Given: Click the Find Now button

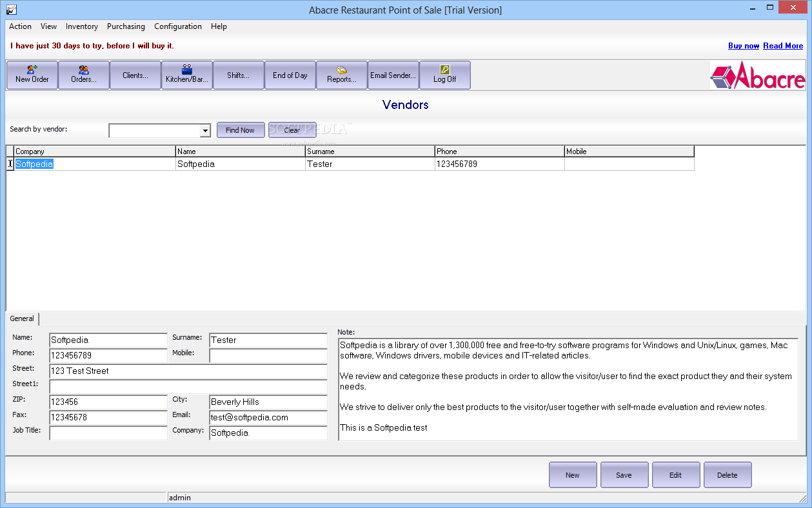Looking at the screenshot, I should click(241, 130).
